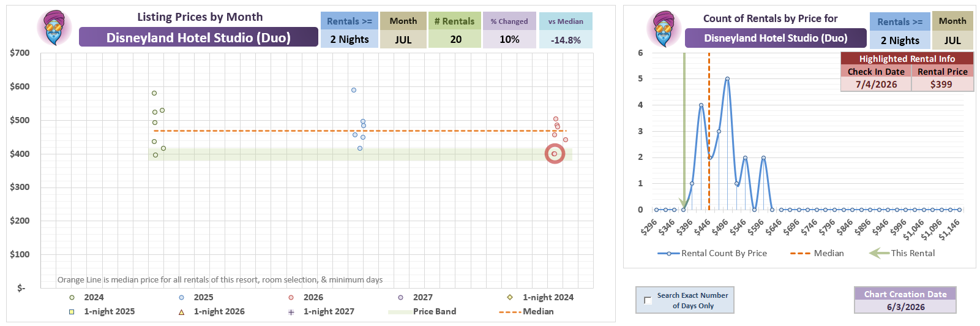The image size is (980, 326).
Task: Click the green This Rental arrow in legend
Action: [879, 253]
